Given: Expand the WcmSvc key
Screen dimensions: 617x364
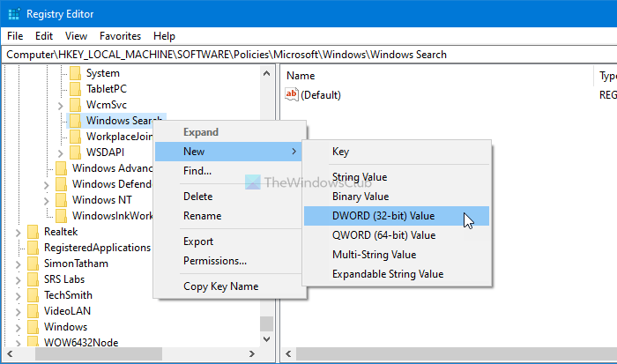Looking at the screenshot, I should [x=60, y=106].
